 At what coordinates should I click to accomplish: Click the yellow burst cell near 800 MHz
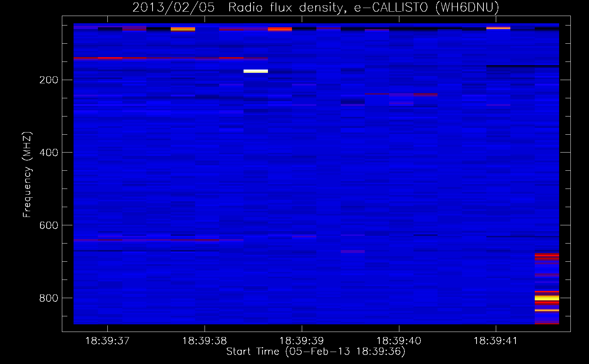tap(547, 298)
